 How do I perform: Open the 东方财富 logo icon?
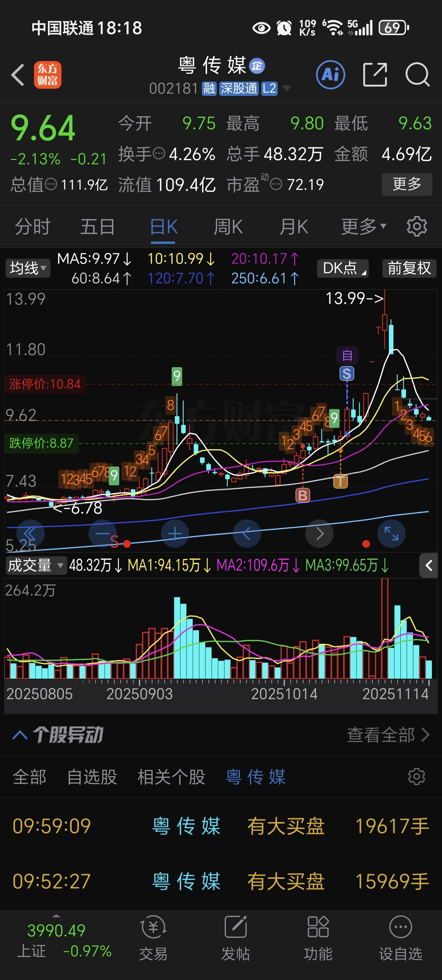tap(48, 75)
